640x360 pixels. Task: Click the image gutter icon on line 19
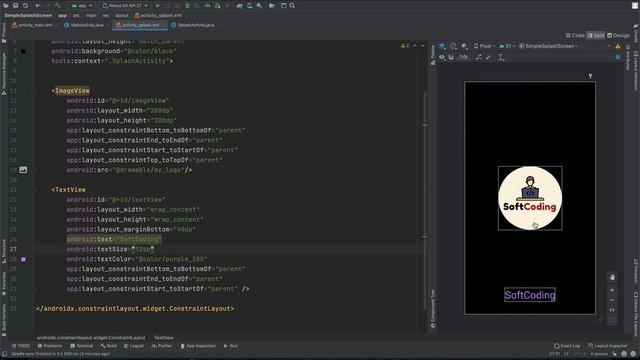23,170
